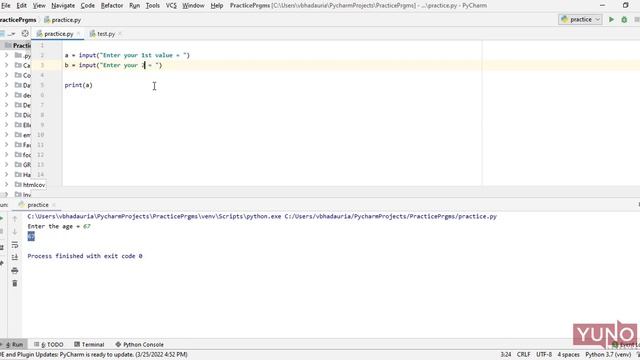This screenshot has height=360, width=640.
Task: Open the Edit menu
Action: coord(21,6)
